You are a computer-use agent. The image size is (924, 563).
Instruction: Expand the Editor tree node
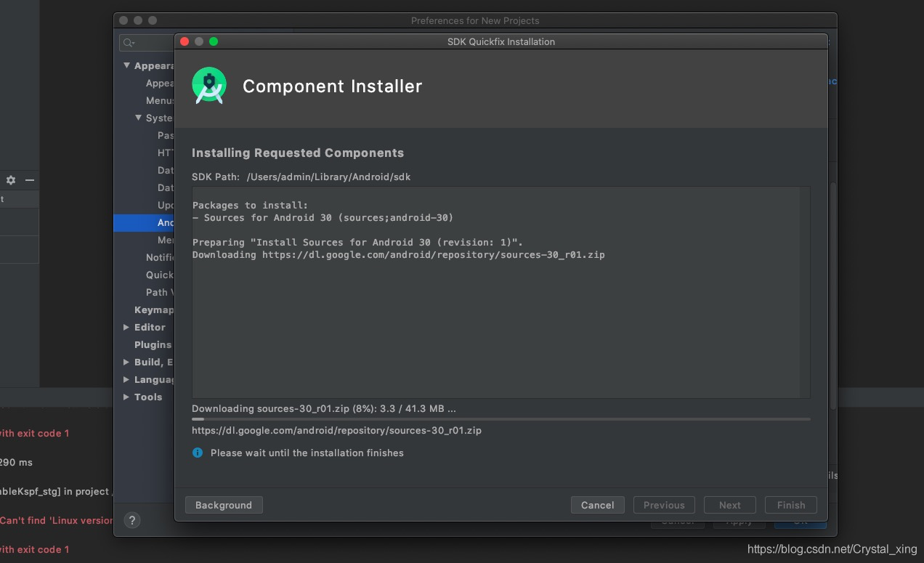pos(126,327)
